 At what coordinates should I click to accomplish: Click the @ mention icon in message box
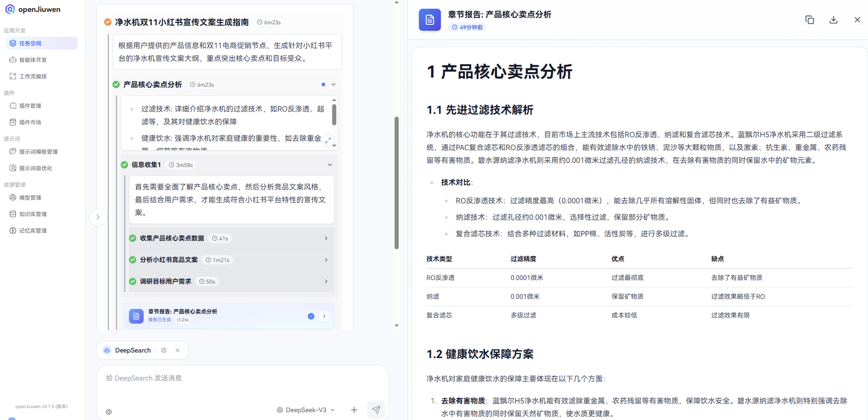pyautogui.click(x=108, y=412)
